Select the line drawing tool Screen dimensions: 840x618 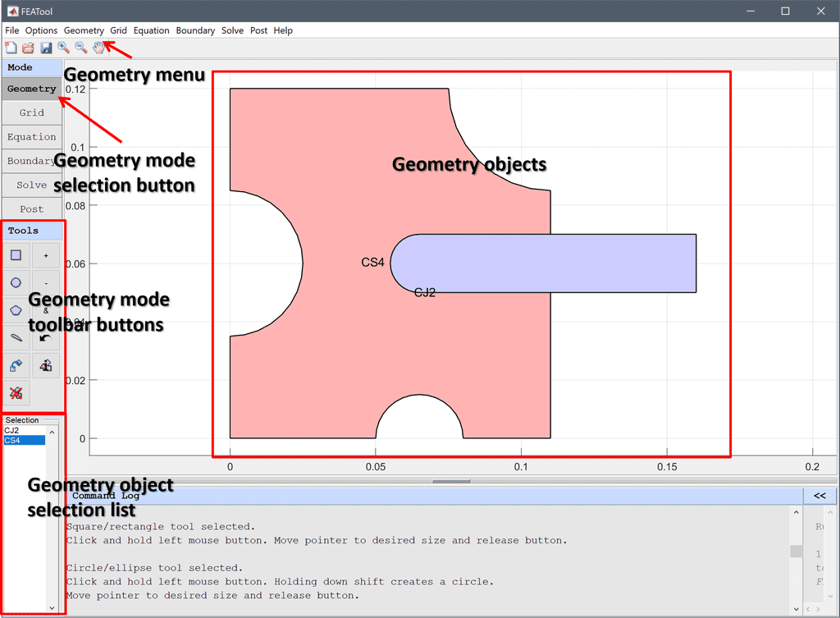point(16,337)
